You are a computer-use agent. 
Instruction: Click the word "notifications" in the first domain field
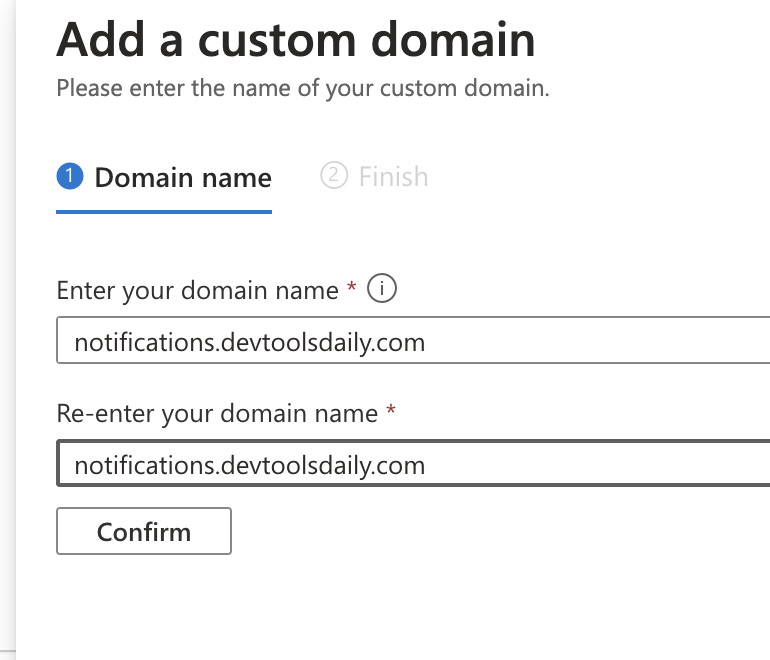pos(135,343)
